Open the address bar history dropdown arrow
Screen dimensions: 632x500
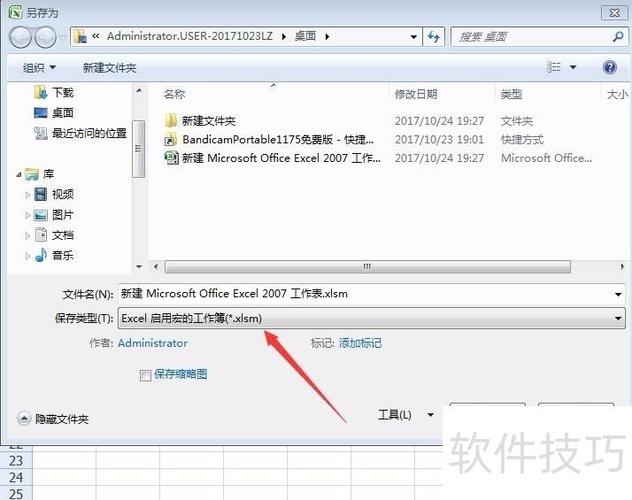(413, 37)
